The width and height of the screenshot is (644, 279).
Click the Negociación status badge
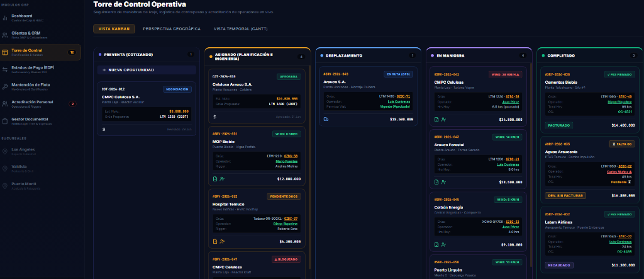177,89
